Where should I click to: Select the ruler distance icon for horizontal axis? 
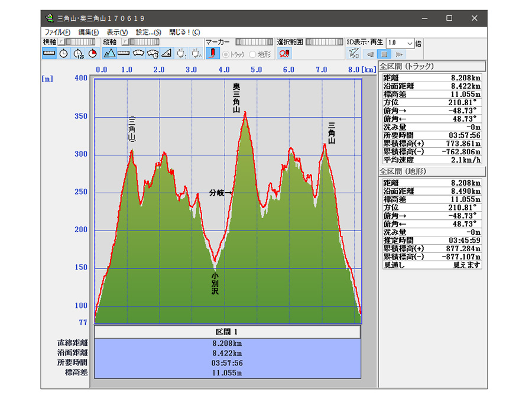tap(49, 54)
